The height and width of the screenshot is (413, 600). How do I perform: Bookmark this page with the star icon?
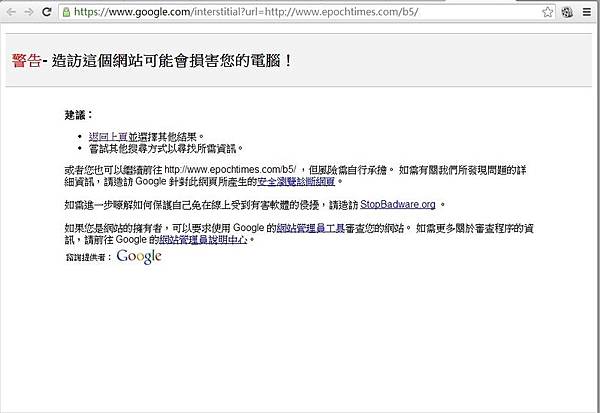click(x=548, y=12)
